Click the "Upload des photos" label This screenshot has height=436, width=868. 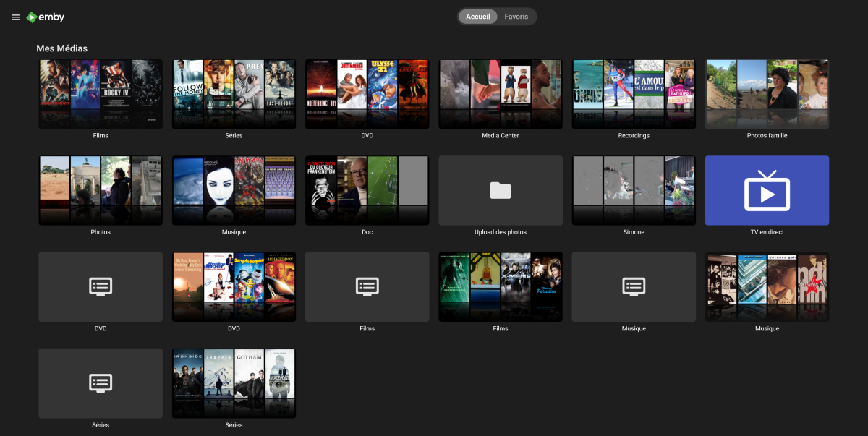pos(501,232)
